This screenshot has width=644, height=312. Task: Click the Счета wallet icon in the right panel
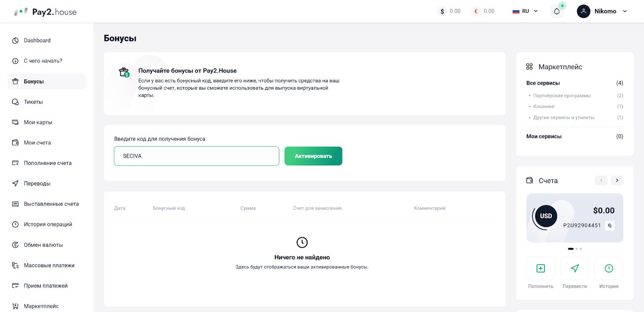point(530,180)
